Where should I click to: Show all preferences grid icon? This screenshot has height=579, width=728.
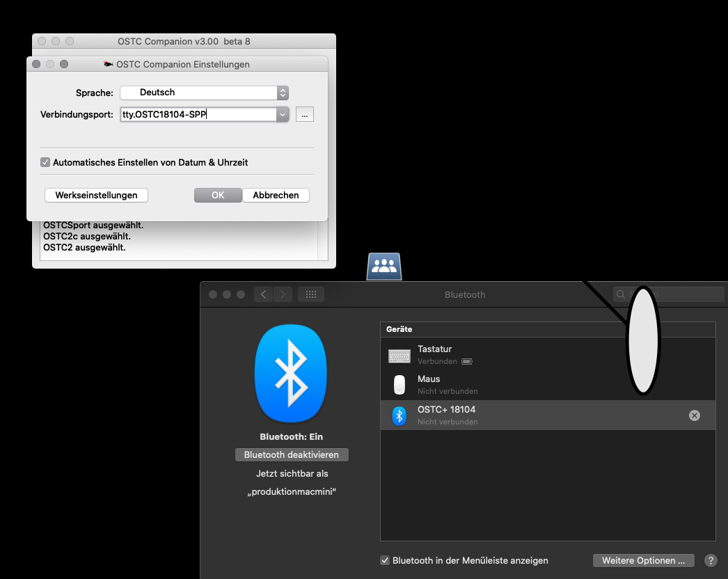click(x=311, y=294)
